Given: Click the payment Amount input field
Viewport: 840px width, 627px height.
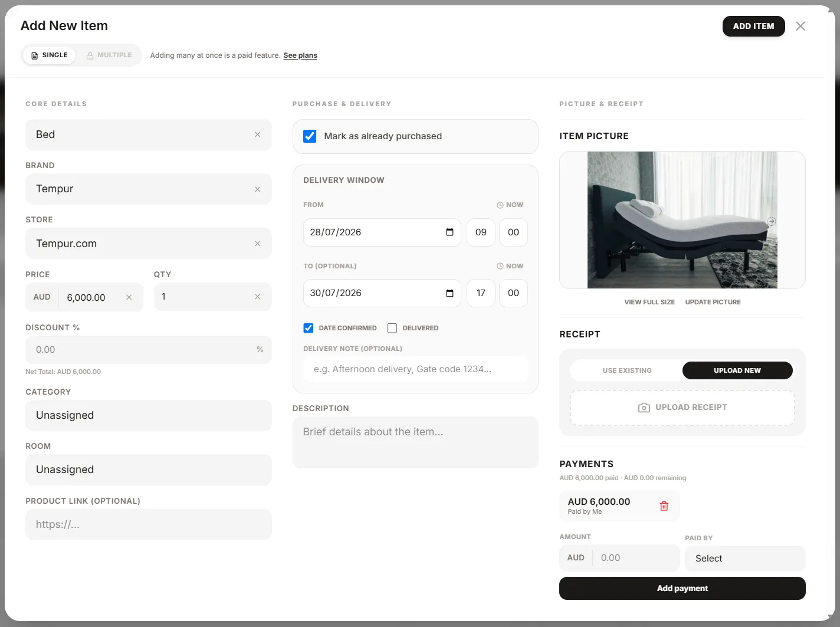Looking at the screenshot, I should point(636,558).
